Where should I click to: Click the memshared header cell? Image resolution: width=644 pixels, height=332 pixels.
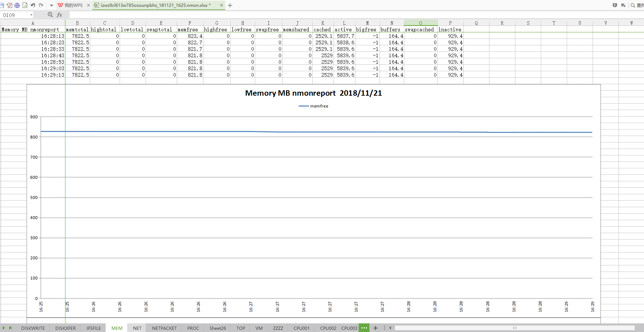(x=297, y=29)
